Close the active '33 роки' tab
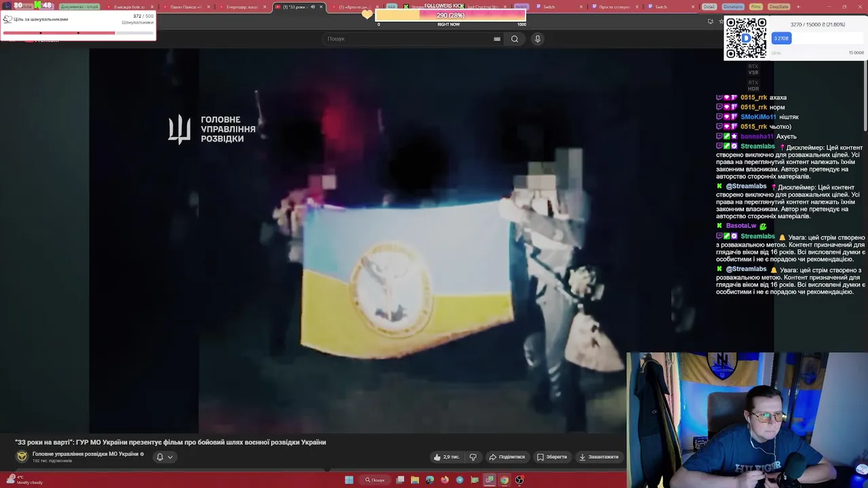The image size is (868, 488). [x=321, y=7]
